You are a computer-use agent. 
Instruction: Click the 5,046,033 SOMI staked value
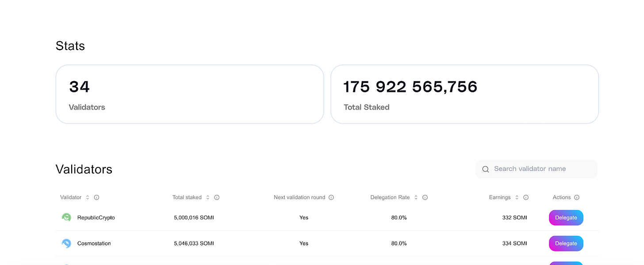tap(194, 243)
